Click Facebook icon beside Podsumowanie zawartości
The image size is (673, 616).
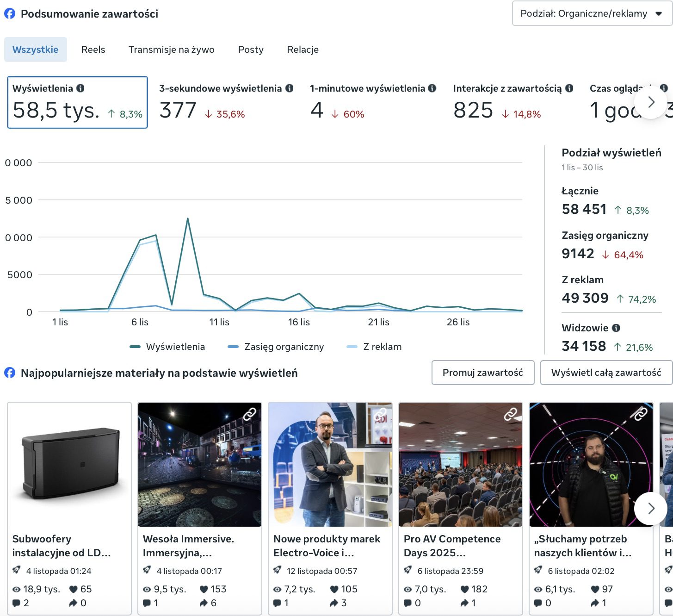(x=10, y=14)
